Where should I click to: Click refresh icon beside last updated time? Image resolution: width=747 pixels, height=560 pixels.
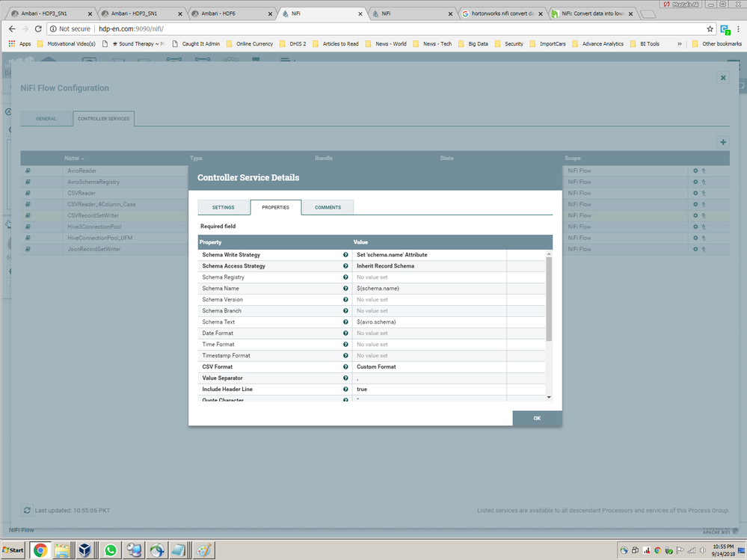[28, 510]
